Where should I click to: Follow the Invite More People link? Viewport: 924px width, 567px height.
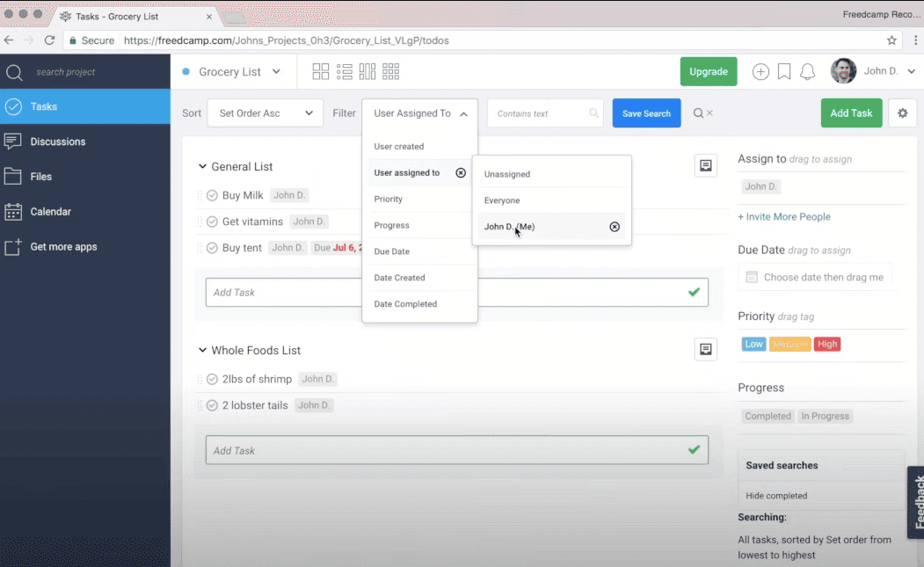coord(783,216)
